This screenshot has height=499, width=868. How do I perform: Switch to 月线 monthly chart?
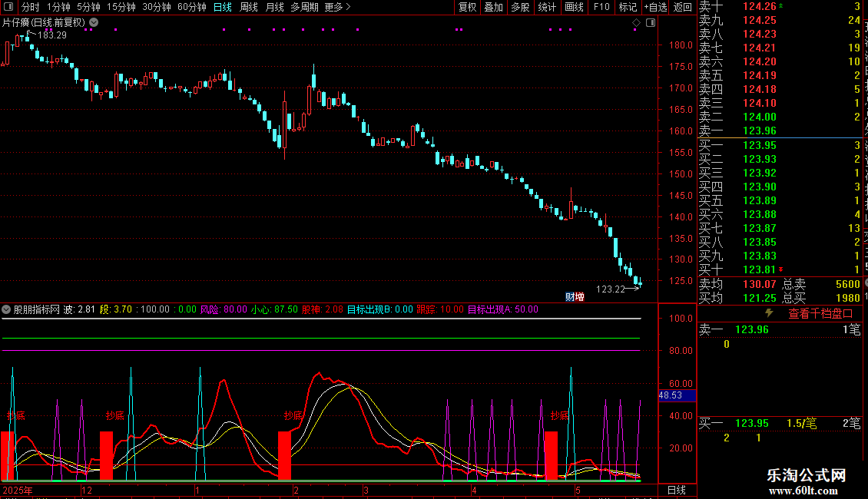pos(274,7)
